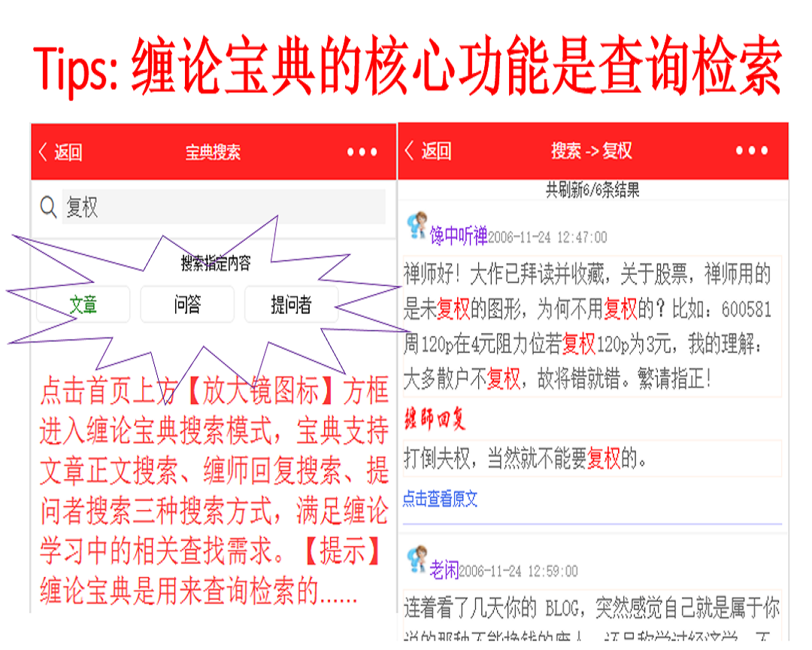
Task: Tap the avatar beside 馋中听禅
Action: pyautogui.click(x=417, y=225)
